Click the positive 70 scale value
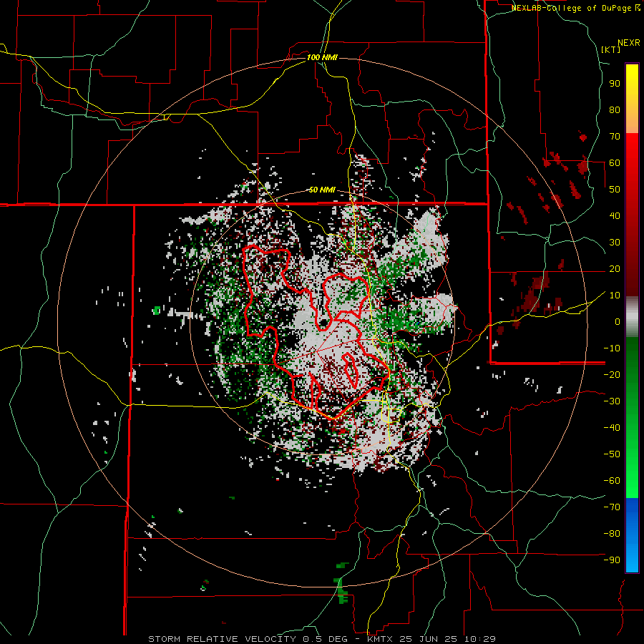Viewport: 644px width, 644px height. pyautogui.click(x=615, y=137)
